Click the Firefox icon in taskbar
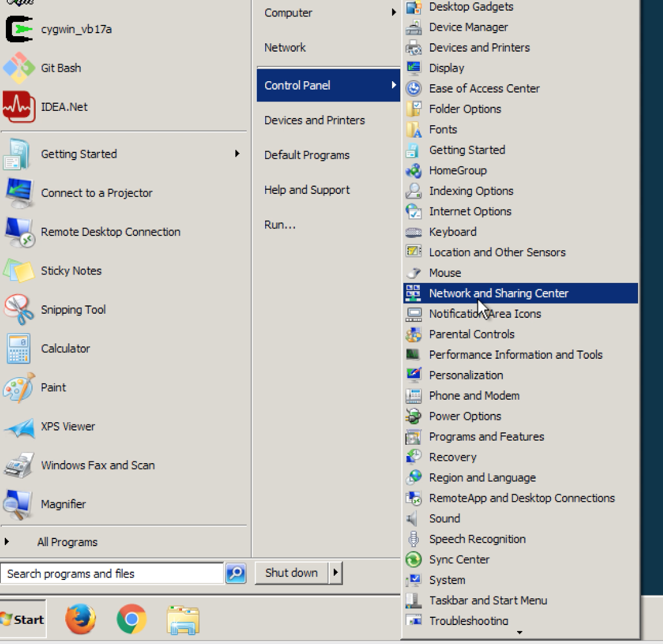The image size is (663, 644). [80, 620]
